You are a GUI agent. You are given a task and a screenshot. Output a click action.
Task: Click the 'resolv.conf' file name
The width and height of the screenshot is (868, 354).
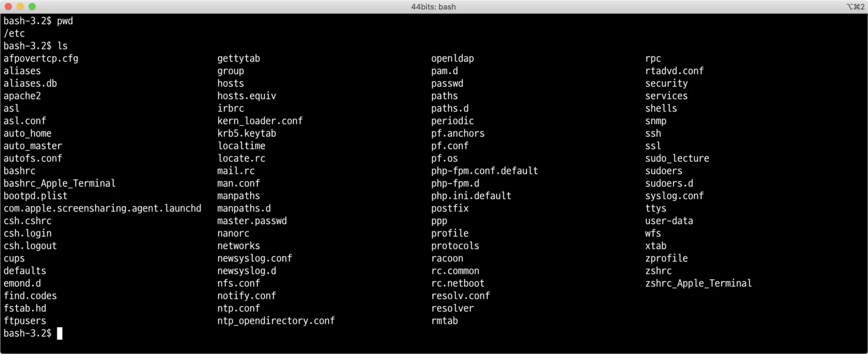tap(461, 295)
